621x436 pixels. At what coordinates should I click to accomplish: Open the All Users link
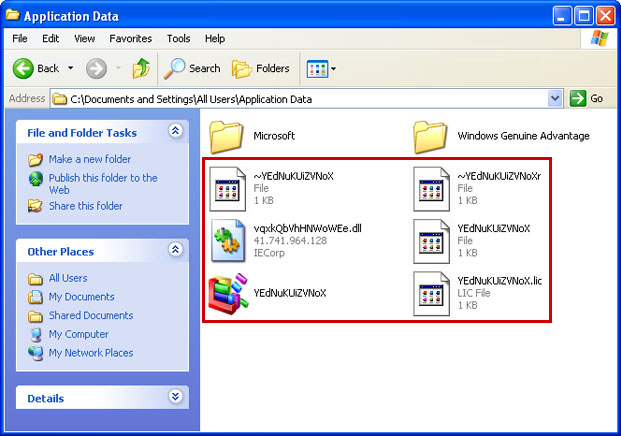coord(68,278)
